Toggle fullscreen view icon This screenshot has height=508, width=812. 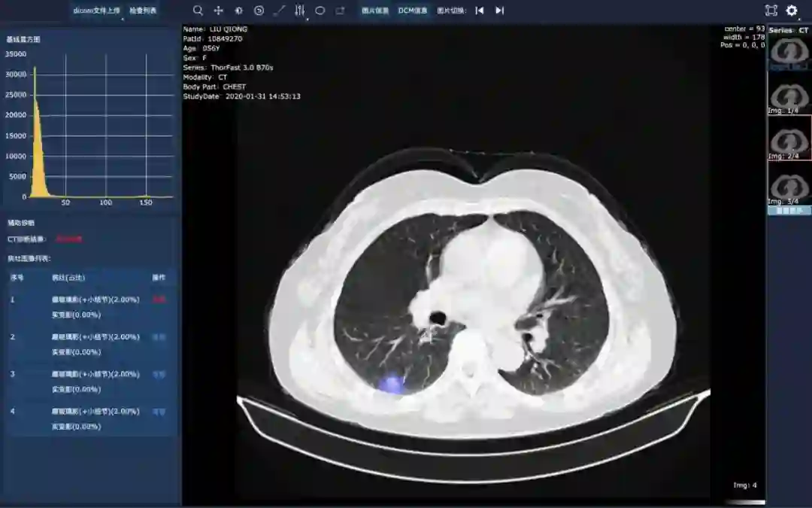[771, 11]
